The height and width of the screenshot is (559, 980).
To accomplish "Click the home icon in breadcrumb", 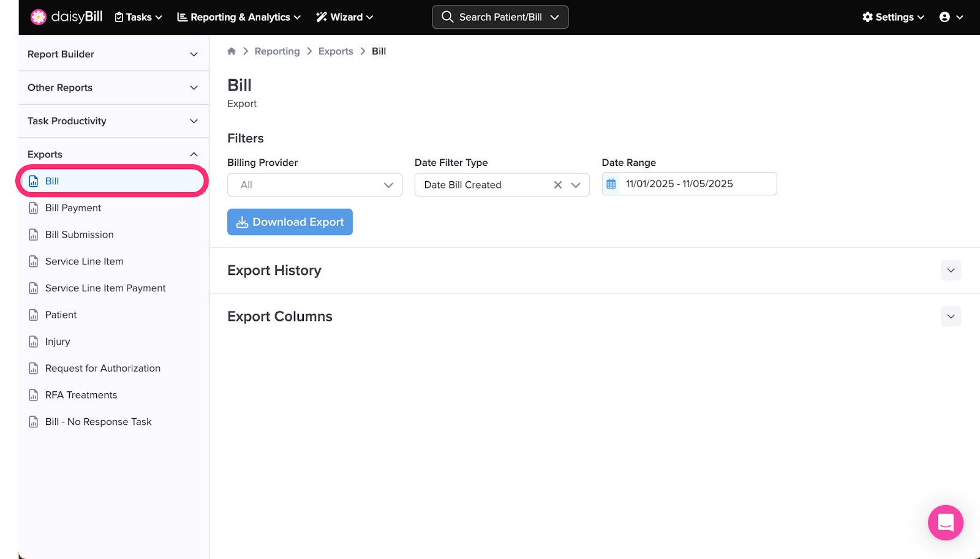I will click(232, 51).
